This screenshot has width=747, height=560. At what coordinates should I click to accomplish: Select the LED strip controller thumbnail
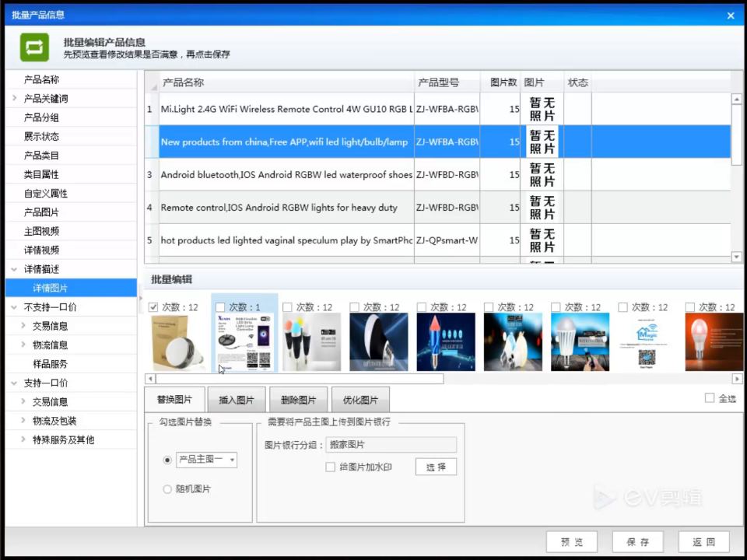[244, 342]
